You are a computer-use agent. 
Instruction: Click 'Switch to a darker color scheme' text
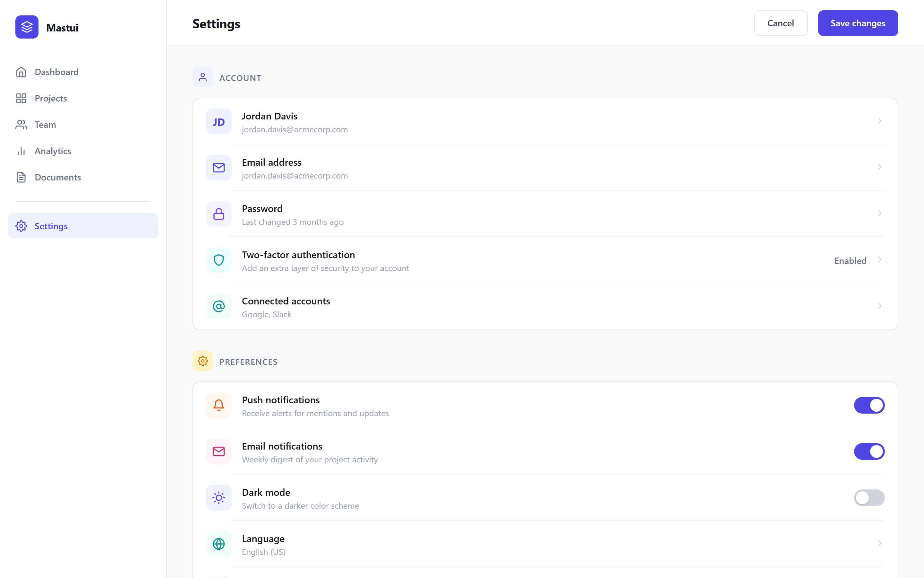pyautogui.click(x=301, y=506)
